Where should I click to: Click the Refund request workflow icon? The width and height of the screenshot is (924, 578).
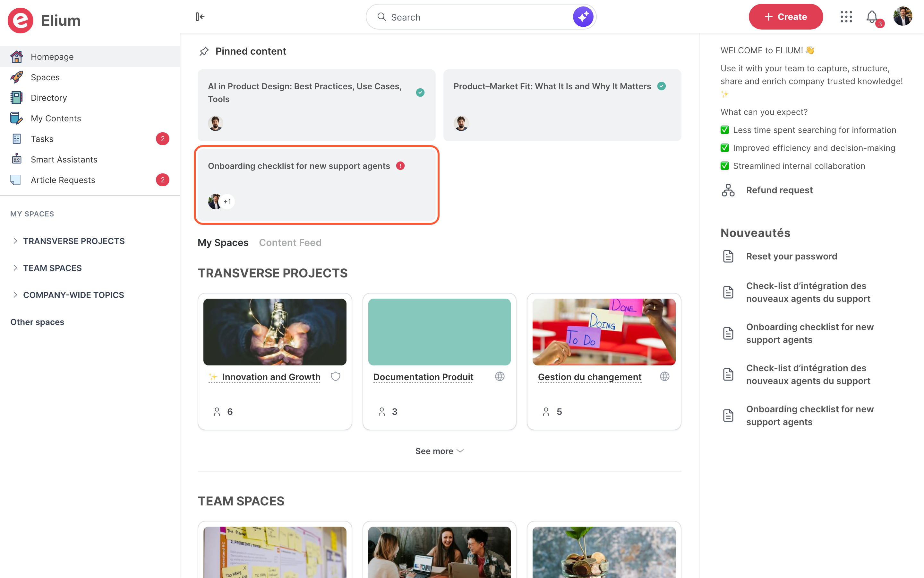728,190
